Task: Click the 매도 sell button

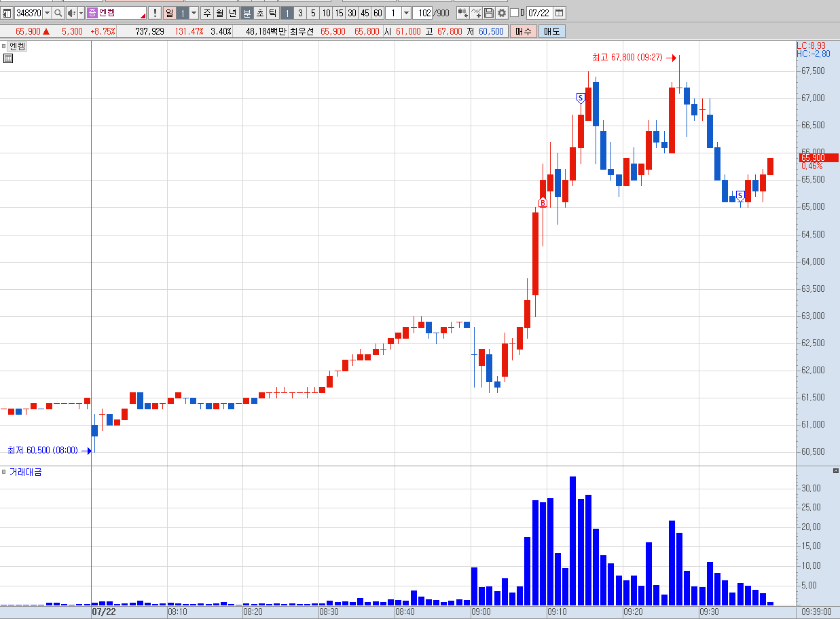Action: (551, 31)
